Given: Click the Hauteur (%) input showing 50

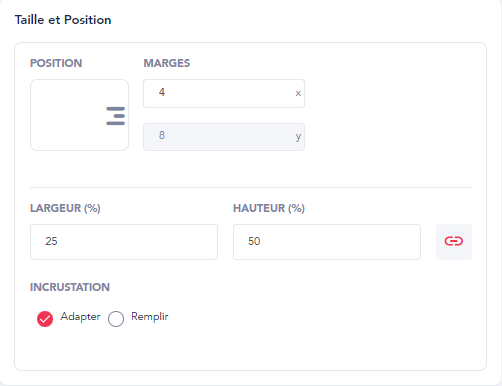Looking at the screenshot, I should click(327, 242).
